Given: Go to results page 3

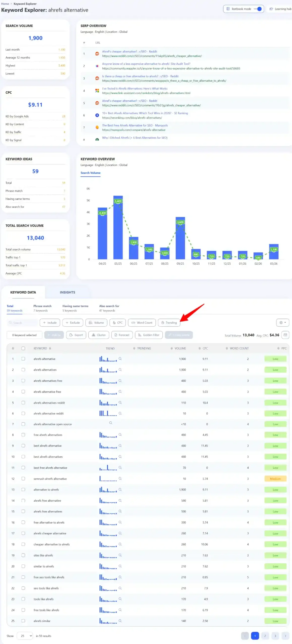Looking at the screenshot, I should pos(275,636).
